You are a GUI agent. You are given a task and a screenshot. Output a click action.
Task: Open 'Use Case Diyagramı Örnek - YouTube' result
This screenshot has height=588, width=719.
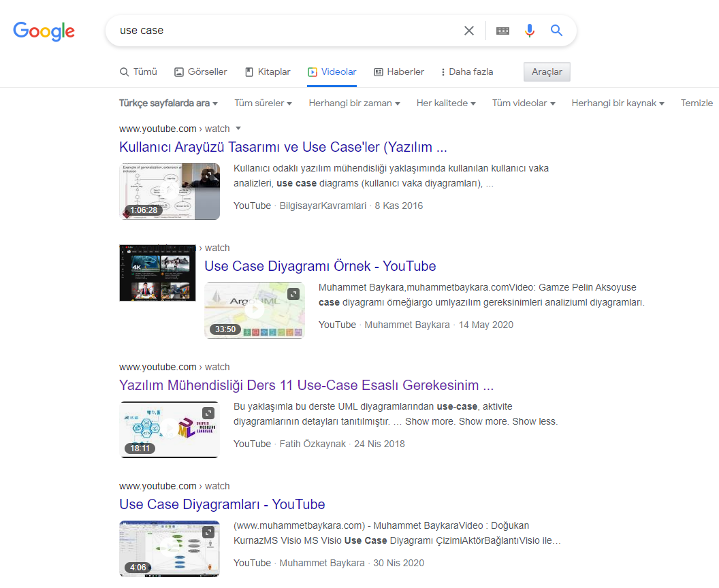320,266
